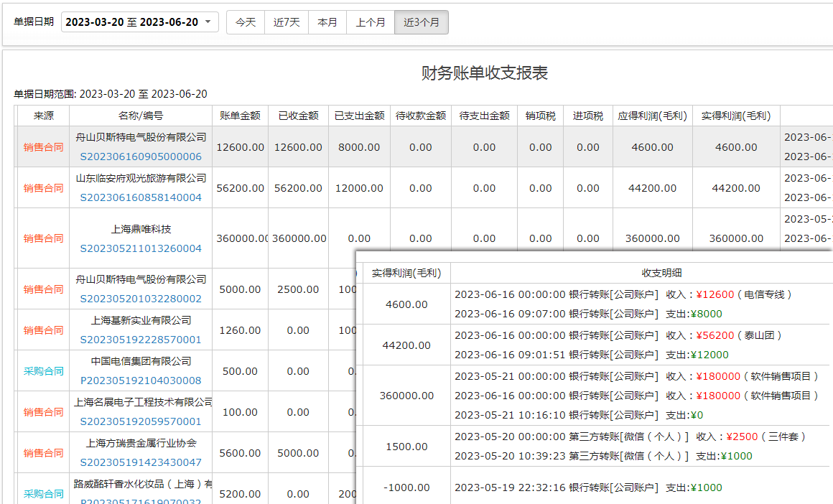
Task: Click received amount 2500.00
Action: [298, 289]
